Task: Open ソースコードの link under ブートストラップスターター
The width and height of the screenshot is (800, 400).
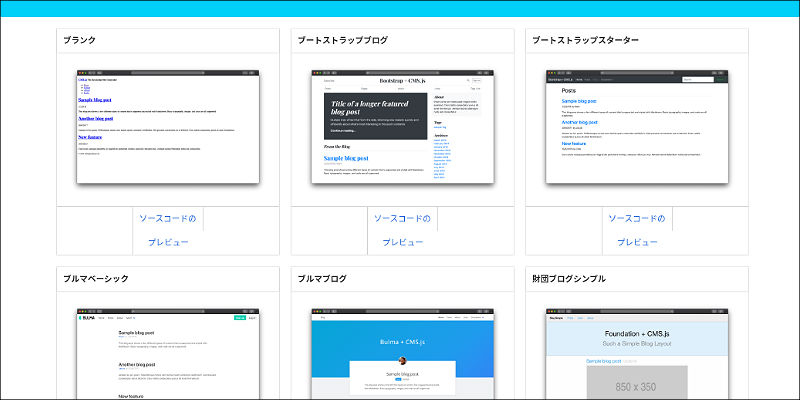Action: [637, 219]
